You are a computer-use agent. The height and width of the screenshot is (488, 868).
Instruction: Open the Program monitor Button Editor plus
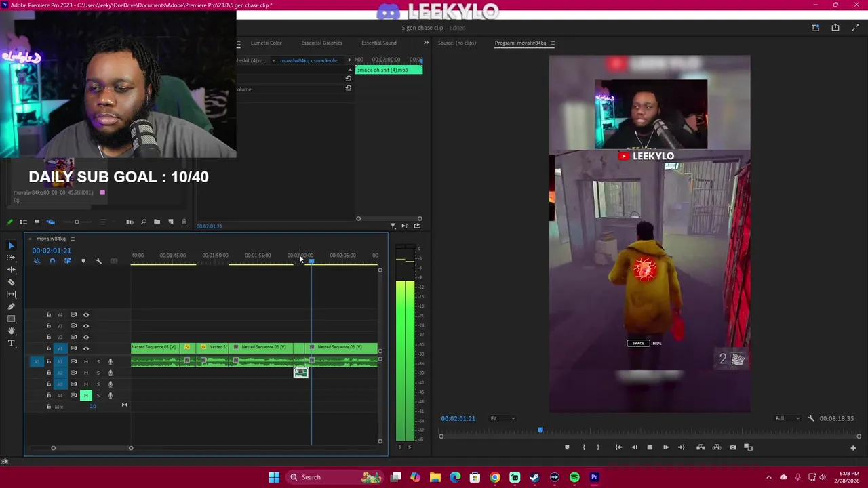853,447
